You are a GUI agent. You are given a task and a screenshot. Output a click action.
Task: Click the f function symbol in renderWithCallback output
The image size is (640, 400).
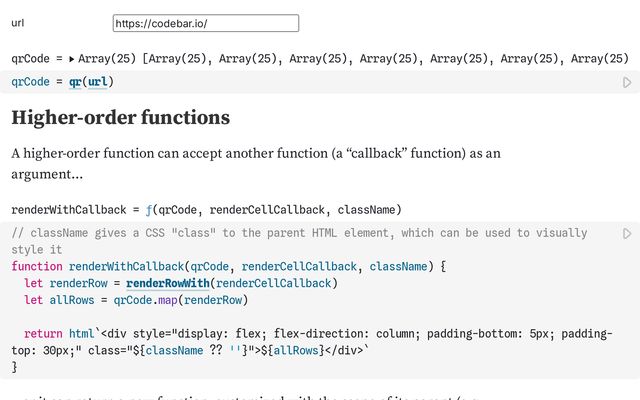(x=149, y=210)
